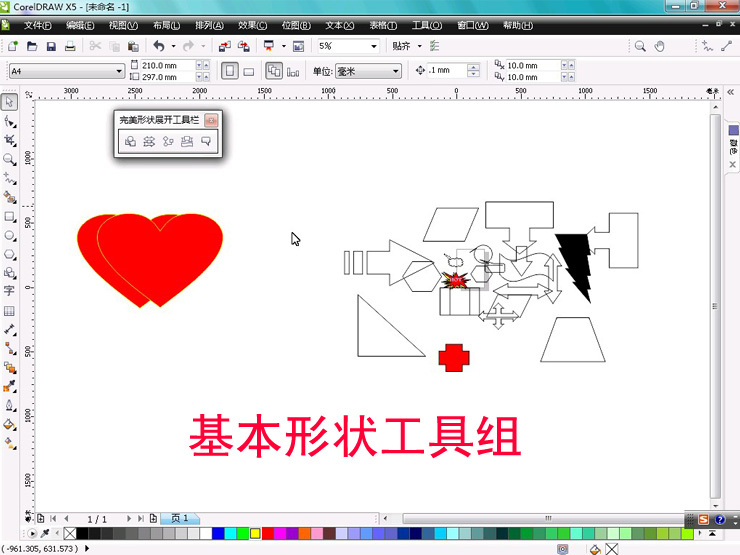Select the Pick tool in the toolbox
The image size is (740, 555).
coord(10,102)
